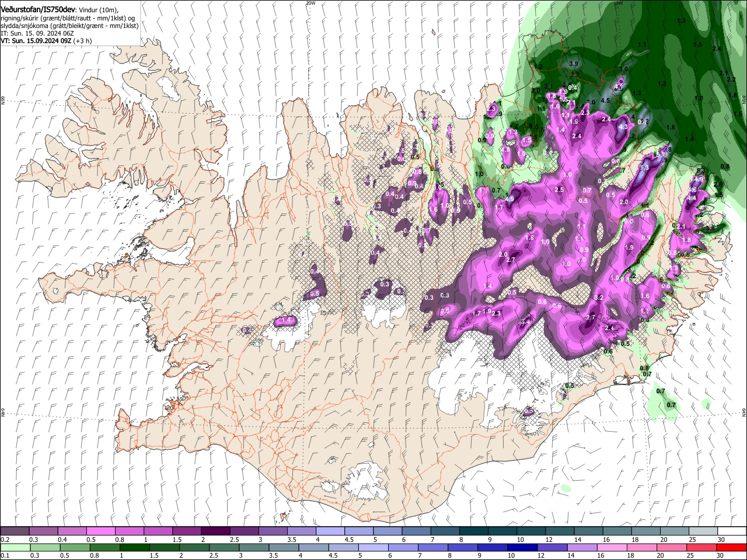This screenshot has height=560, width=747.
Task: Click the 64N latitude label on right edge
Action: click(744, 412)
